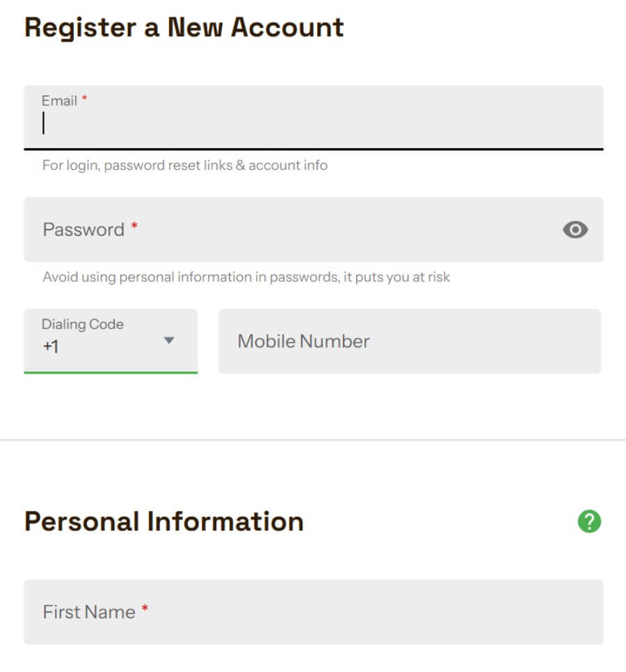Click the Personal Information heading
Viewport: 626px width, 672px height.
[x=163, y=522]
